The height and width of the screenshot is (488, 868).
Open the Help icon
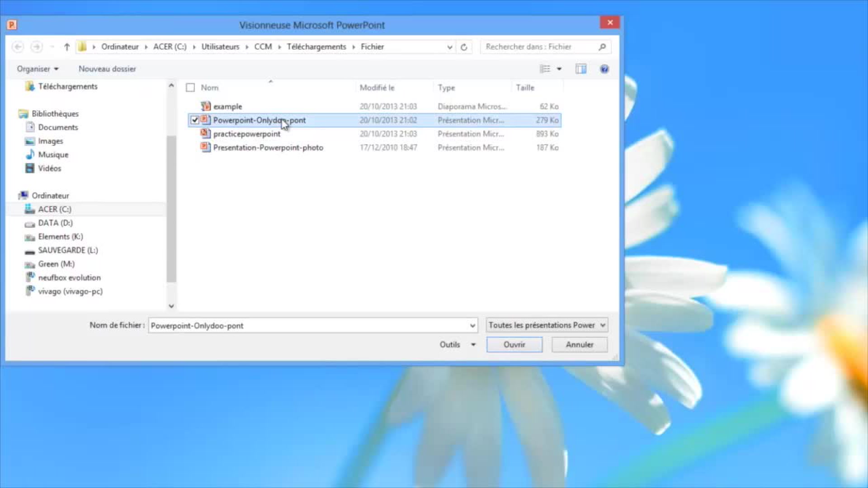[604, 69]
